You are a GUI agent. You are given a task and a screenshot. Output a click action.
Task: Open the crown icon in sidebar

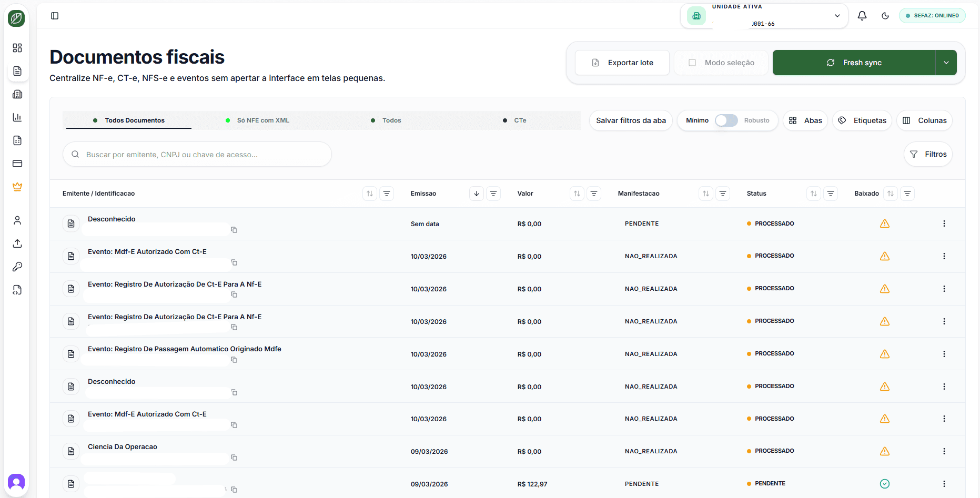tap(17, 187)
